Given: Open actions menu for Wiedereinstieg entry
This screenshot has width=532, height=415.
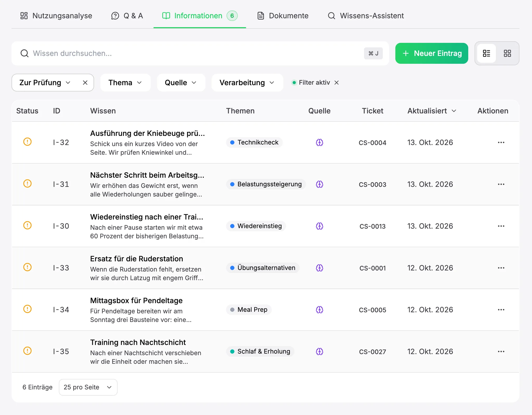Looking at the screenshot, I should click(501, 226).
